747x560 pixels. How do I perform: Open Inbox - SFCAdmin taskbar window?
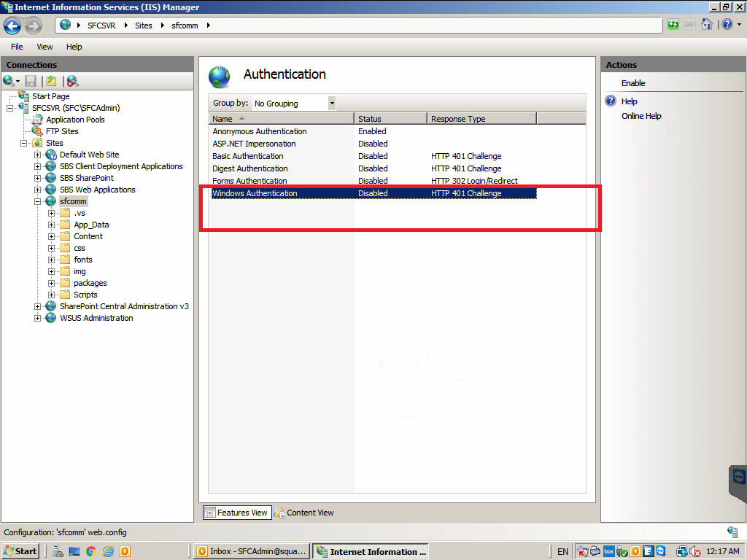point(252,551)
